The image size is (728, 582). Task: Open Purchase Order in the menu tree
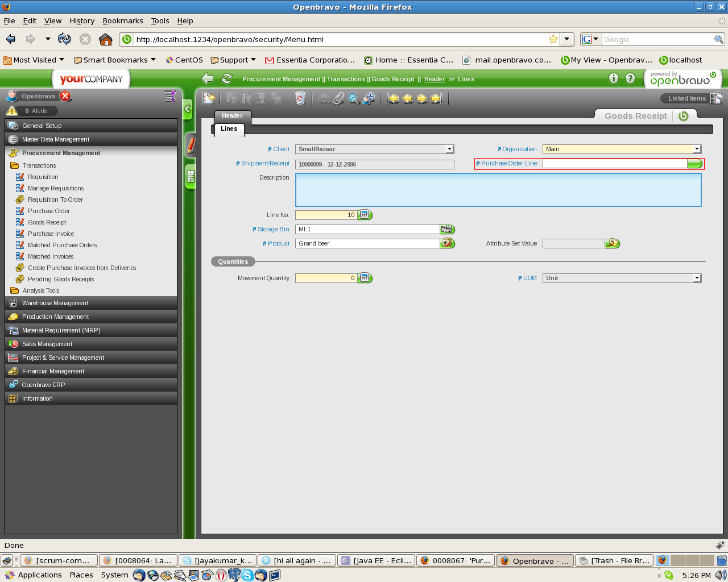coord(49,211)
